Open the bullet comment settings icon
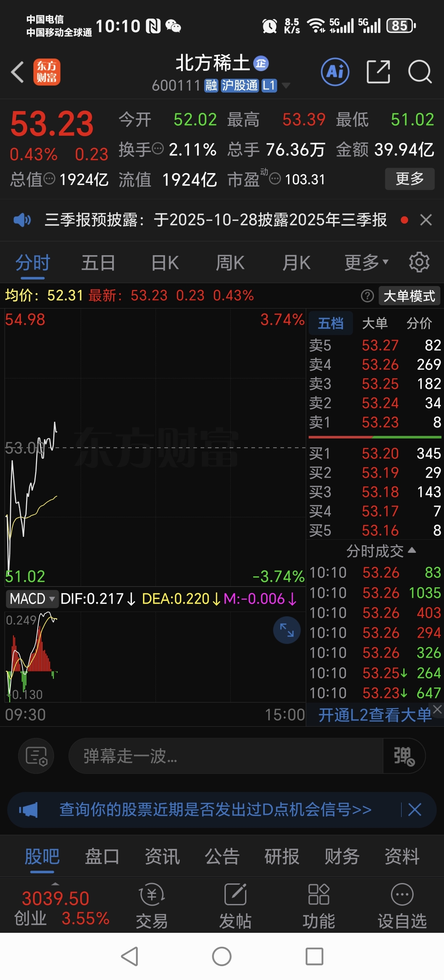 click(36, 756)
